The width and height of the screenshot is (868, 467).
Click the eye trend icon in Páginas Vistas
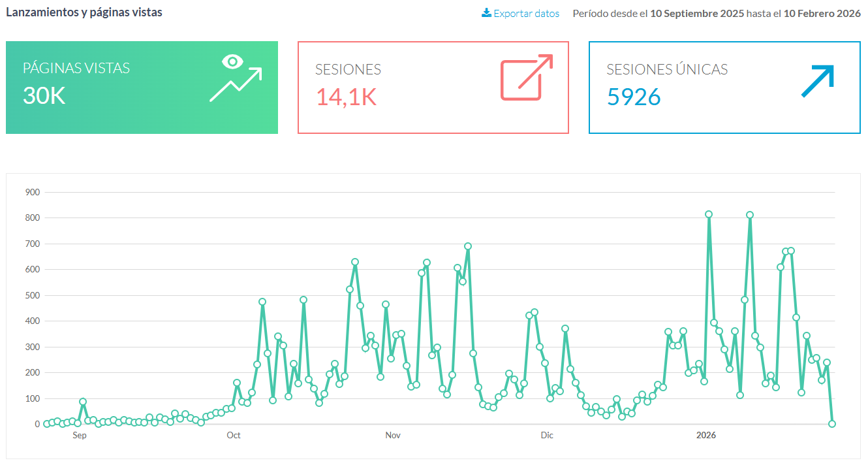point(236,78)
